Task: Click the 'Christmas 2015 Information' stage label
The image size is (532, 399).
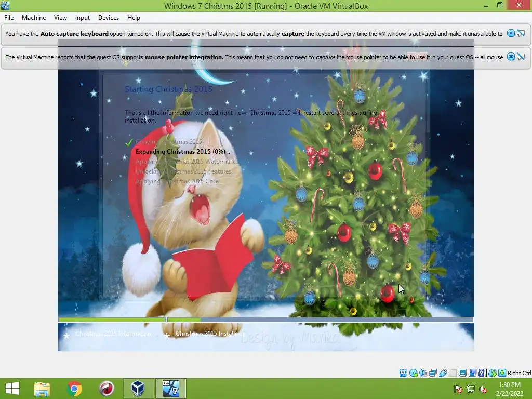Action: pyautogui.click(x=113, y=334)
